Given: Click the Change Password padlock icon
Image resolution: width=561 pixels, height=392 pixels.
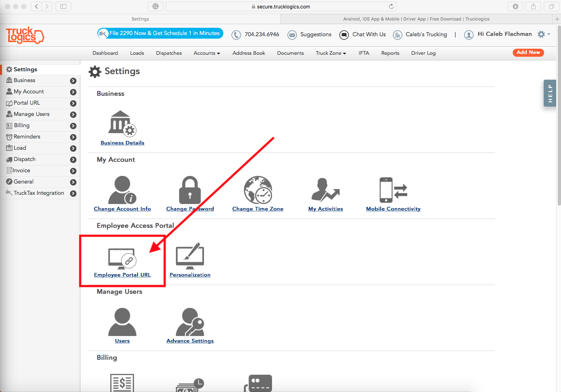Looking at the screenshot, I should (190, 190).
